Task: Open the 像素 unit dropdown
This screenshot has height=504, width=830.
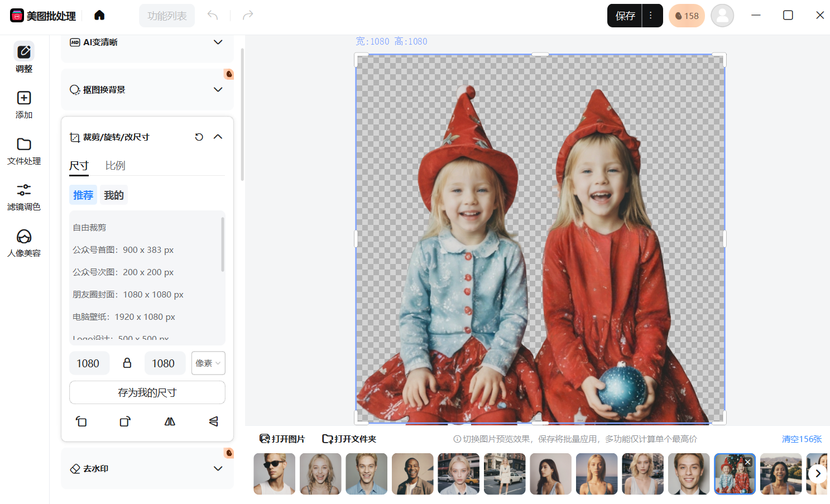Action: (x=208, y=363)
